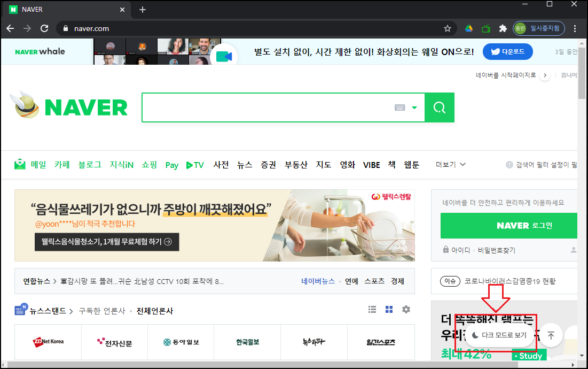View site info via the lock icon
The width and height of the screenshot is (588, 369).
point(66,28)
